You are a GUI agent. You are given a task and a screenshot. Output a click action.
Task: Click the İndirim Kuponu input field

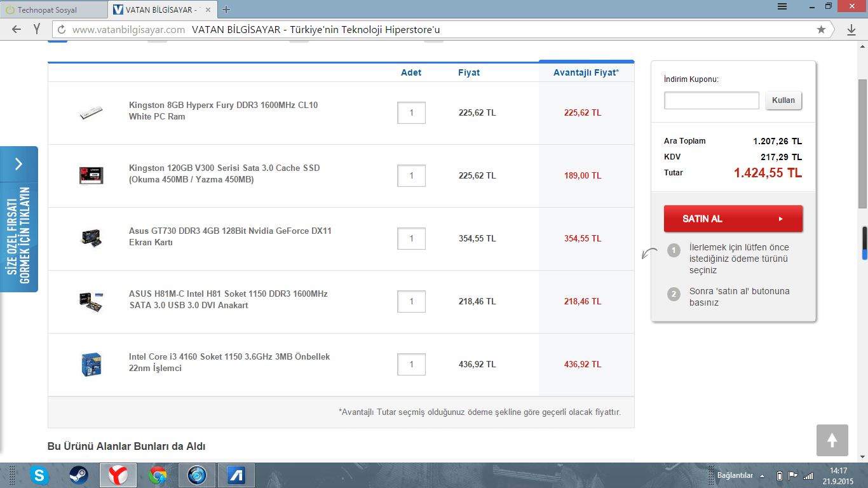coord(712,100)
